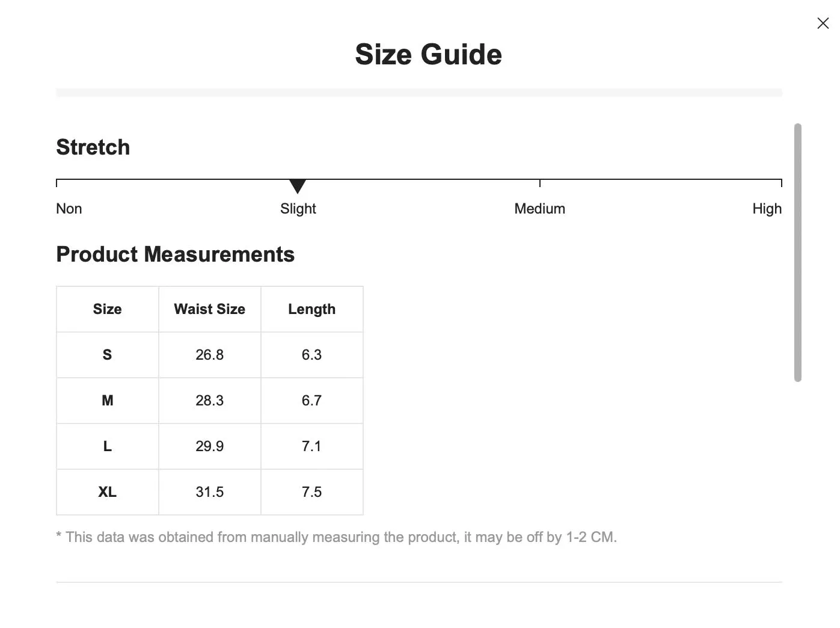Click the Non stretch label
The height and width of the screenshot is (628, 840).
click(x=69, y=209)
